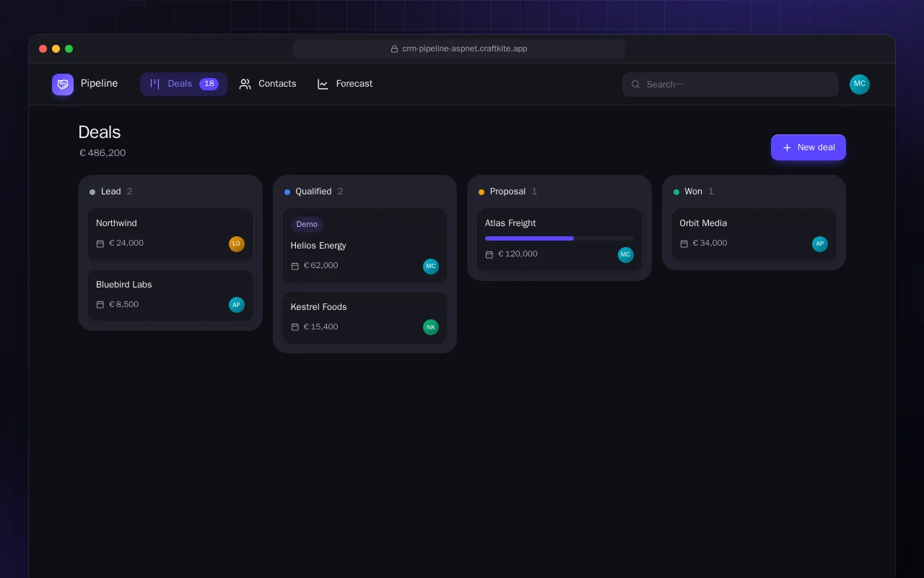Click the browser address bar URL
Viewport: 924px width, 578px height.
pyautogui.click(x=465, y=49)
